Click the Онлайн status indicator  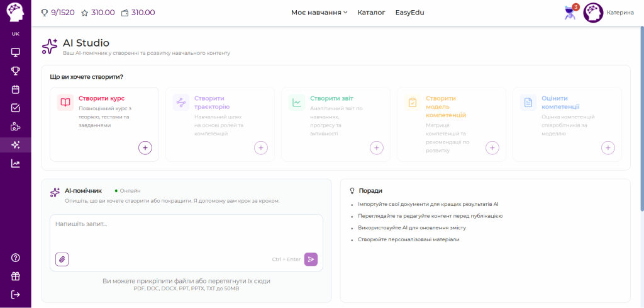[128, 191]
